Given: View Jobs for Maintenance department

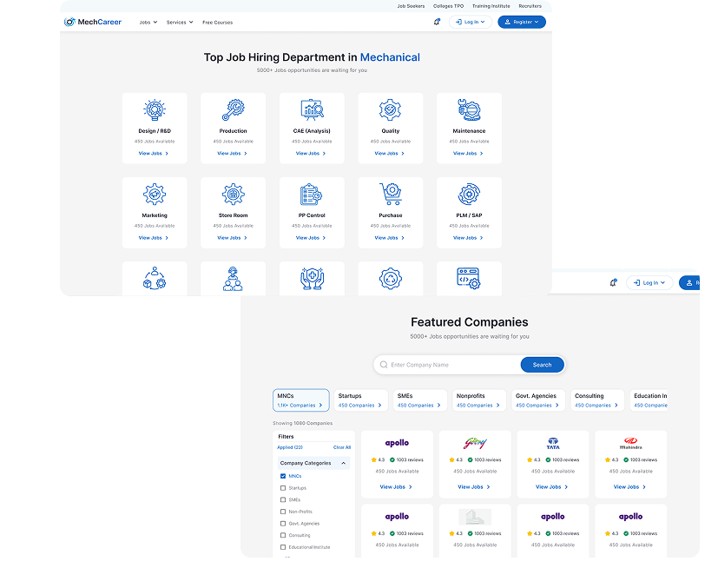Looking at the screenshot, I should (468, 154).
